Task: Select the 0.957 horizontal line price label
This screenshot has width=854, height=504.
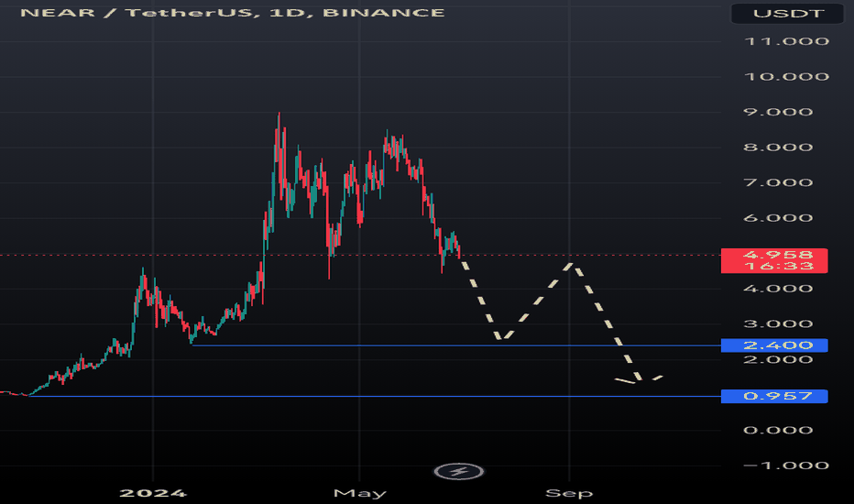Action: [774, 396]
